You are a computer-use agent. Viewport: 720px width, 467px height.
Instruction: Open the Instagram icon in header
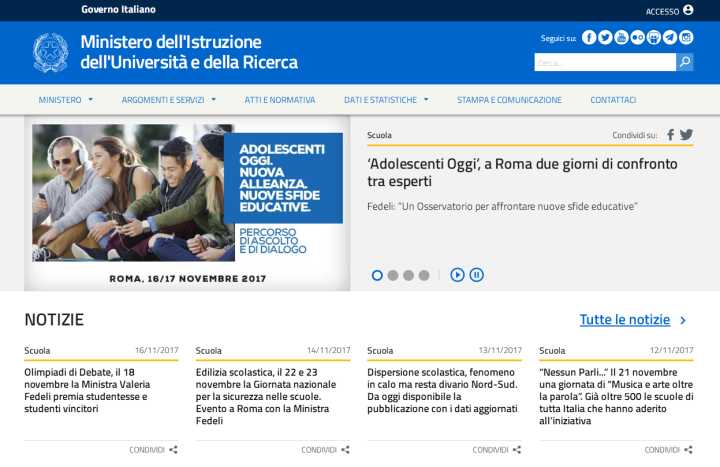click(686, 38)
